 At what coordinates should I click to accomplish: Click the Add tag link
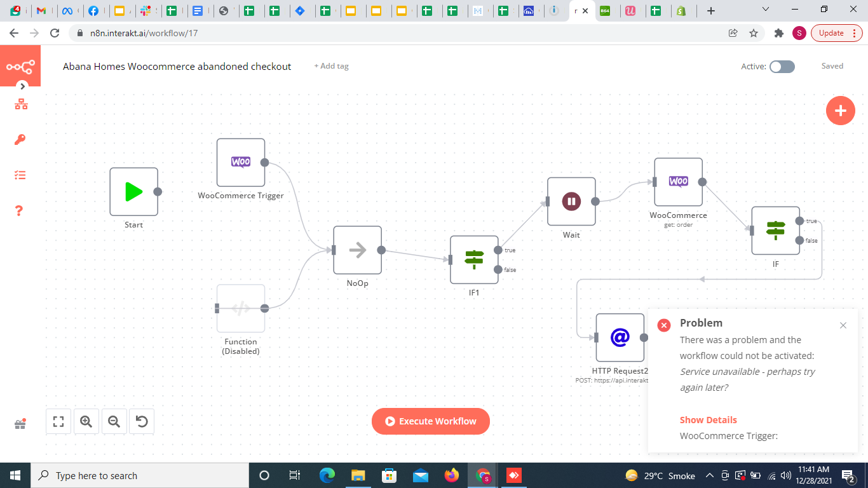click(x=331, y=66)
